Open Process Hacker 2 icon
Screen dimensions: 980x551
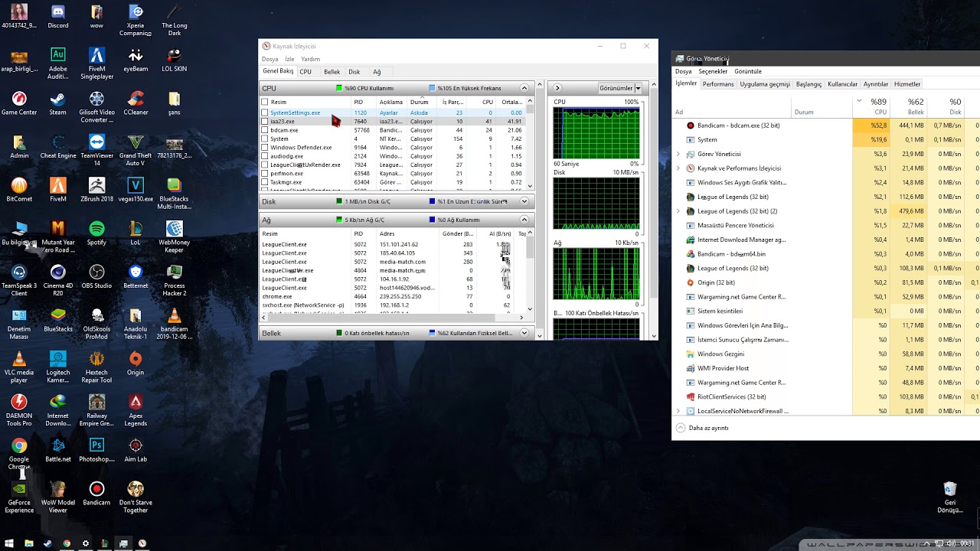pos(175,280)
